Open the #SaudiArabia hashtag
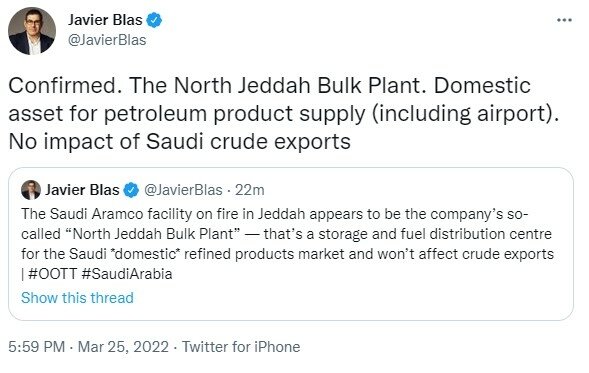The image size is (589, 373). [127, 274]
